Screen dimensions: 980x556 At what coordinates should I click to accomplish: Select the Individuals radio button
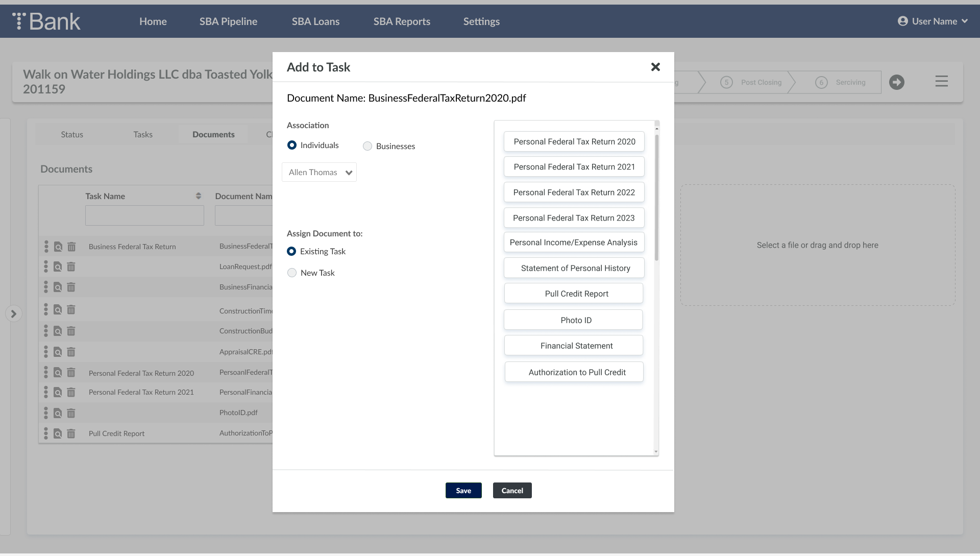tap(292, 146)
